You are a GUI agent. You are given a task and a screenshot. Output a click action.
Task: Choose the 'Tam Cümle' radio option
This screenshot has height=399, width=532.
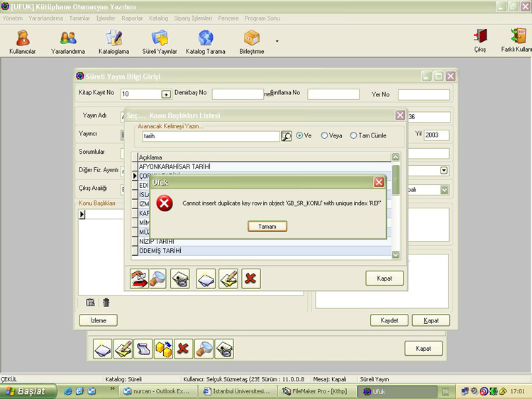[354, 136]
